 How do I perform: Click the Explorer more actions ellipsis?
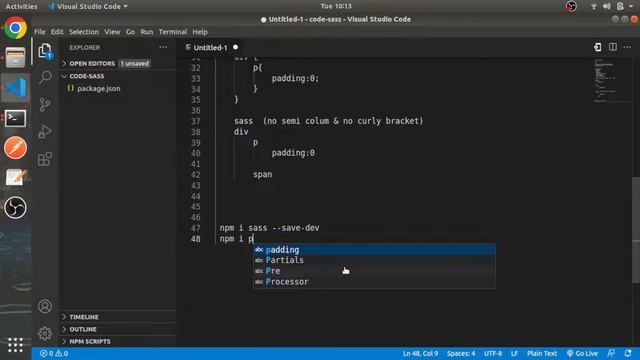(163, 47)
